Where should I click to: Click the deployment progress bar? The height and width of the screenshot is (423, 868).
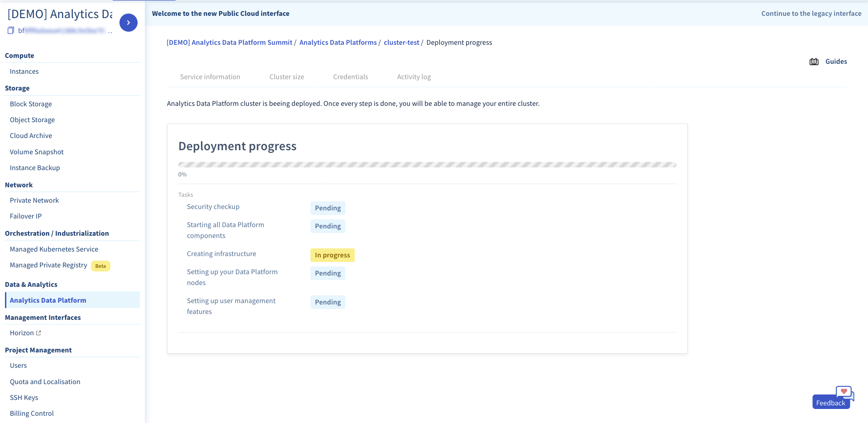(x=427, y=165)
